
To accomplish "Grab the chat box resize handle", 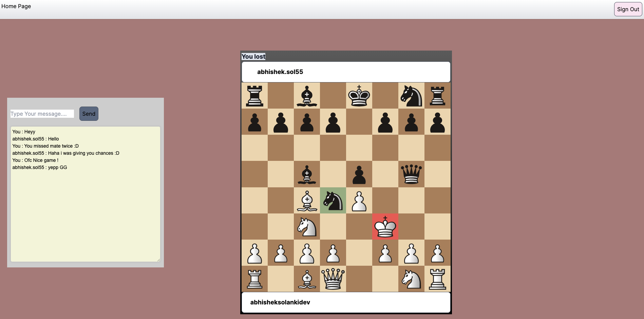I will click(x=158, y=260).
